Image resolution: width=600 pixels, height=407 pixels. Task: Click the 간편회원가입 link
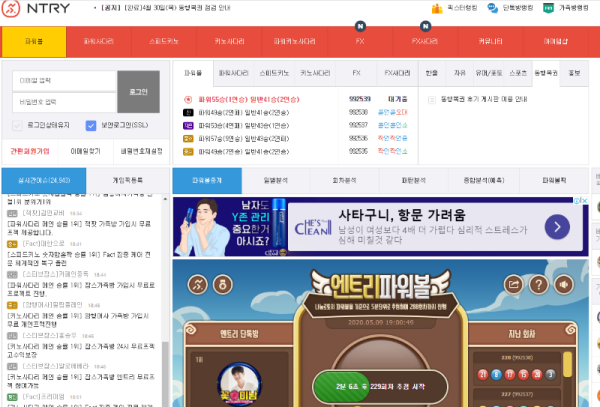[x=30, y=151]
